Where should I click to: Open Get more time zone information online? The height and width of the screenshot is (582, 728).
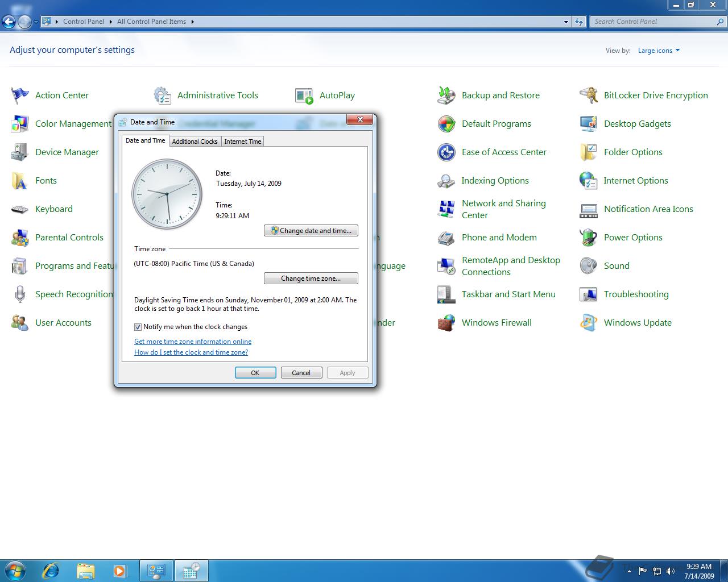pyautogui.click(x=193, y=342)
